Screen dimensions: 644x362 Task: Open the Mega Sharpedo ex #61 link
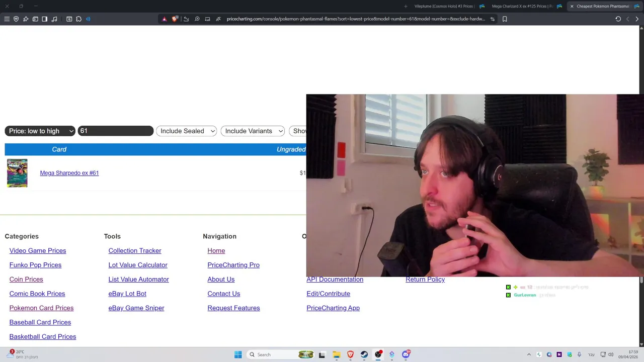pos(69,173)
